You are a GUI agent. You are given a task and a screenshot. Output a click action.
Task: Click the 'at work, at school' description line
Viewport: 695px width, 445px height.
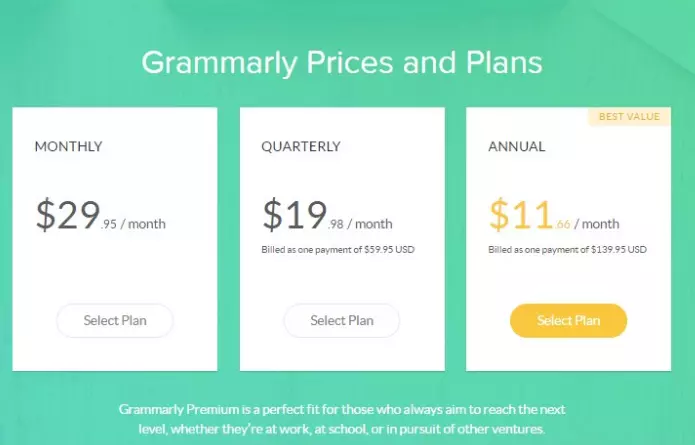342,429
